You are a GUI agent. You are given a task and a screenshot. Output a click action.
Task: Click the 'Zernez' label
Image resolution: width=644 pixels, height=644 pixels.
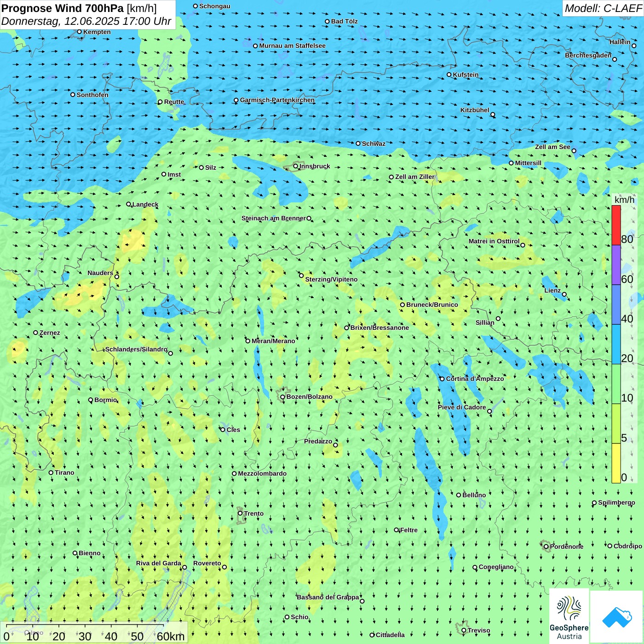point(50,333)
